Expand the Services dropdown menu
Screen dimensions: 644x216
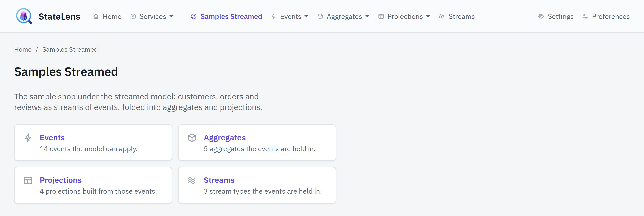152,17
